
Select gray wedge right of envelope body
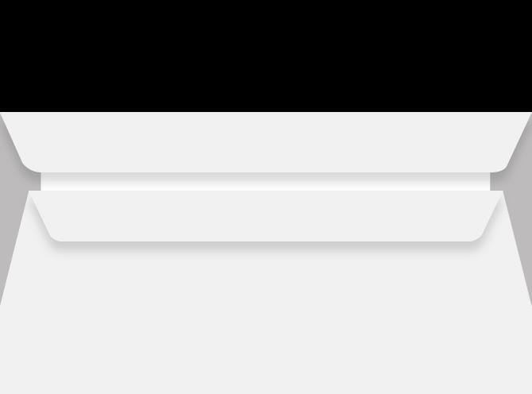(x=522, y=238)
